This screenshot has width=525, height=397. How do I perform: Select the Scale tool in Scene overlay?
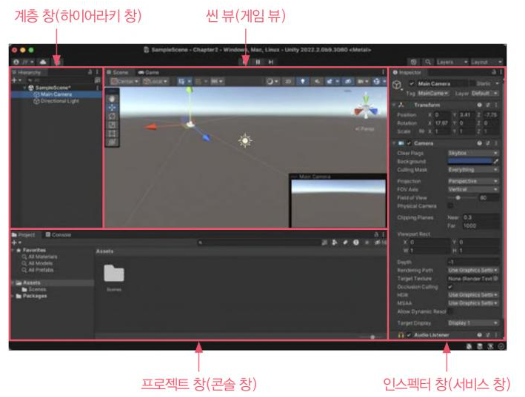[x=112, y=125]
